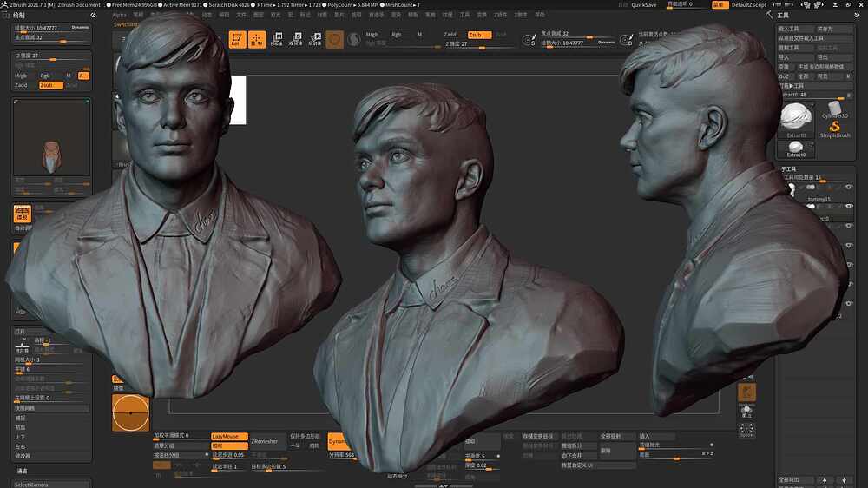Viewport: 868px width, 488px height.
Task: Toggle the orange Zsub button on top shelf
Action: [x=479, y=35]
